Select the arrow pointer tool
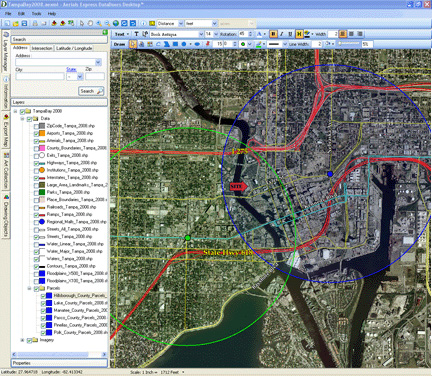 pos(82,23)
